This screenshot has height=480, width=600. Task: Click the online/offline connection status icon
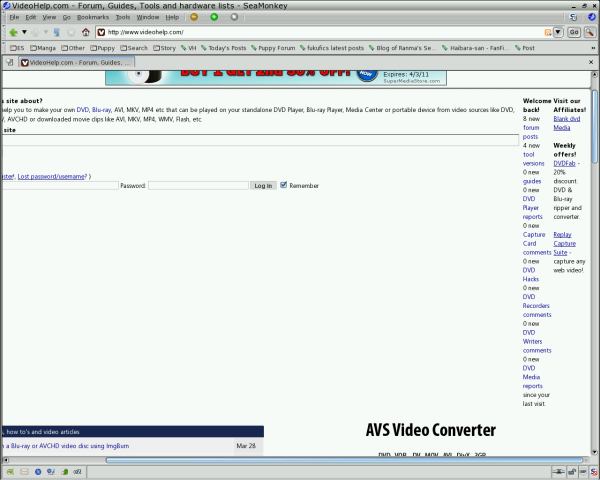tap(559, 472)
